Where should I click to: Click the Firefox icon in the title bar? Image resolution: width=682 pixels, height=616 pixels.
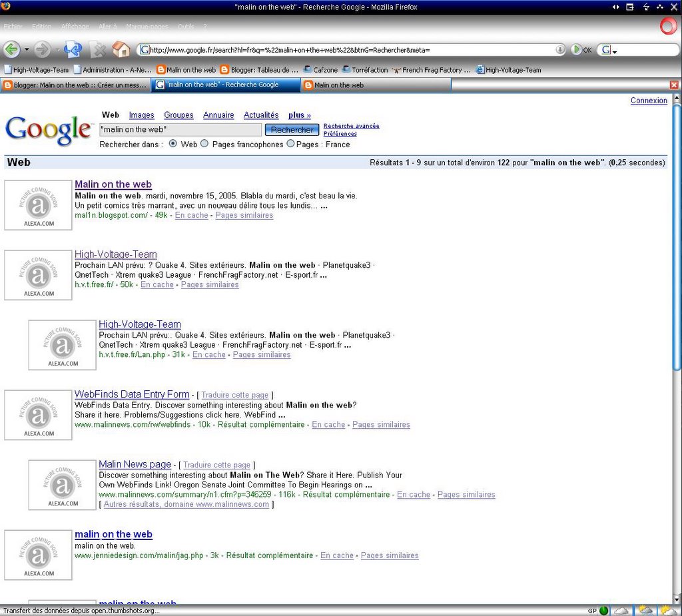click(x=5, y=5)
